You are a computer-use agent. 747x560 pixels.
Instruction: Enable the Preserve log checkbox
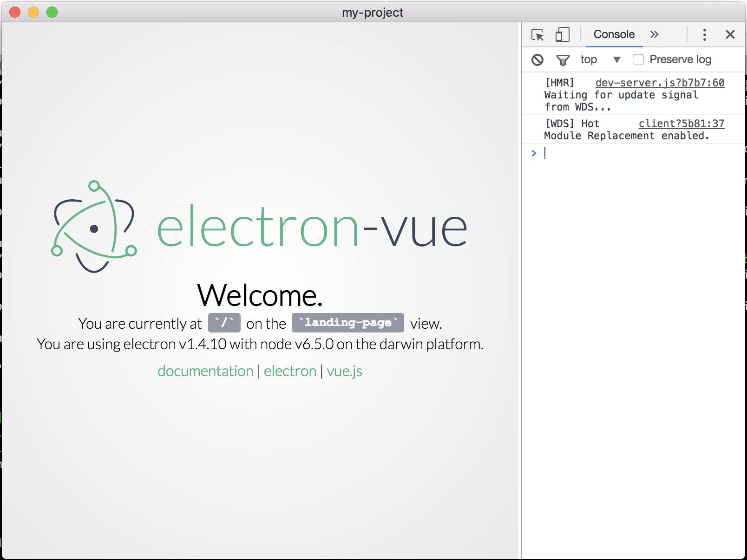(x=638, y=59)
